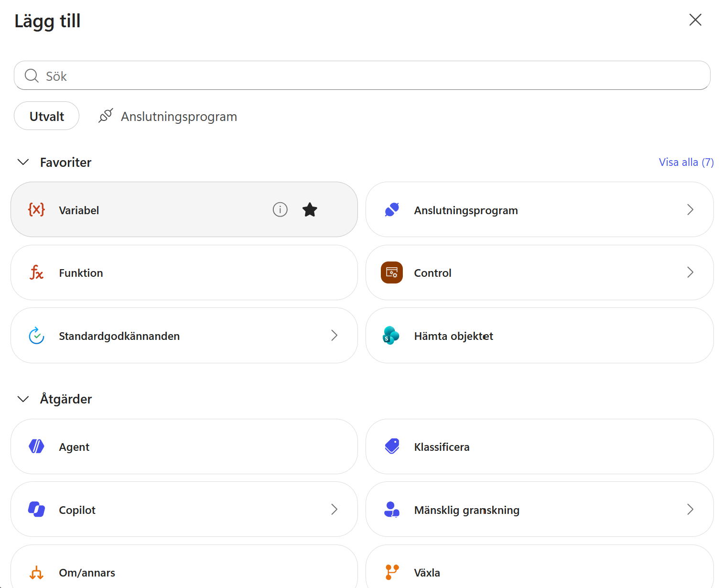This screenshot has width=723, height=588.
Task: Select the Om/annars text label
Action: click(87, 573)
